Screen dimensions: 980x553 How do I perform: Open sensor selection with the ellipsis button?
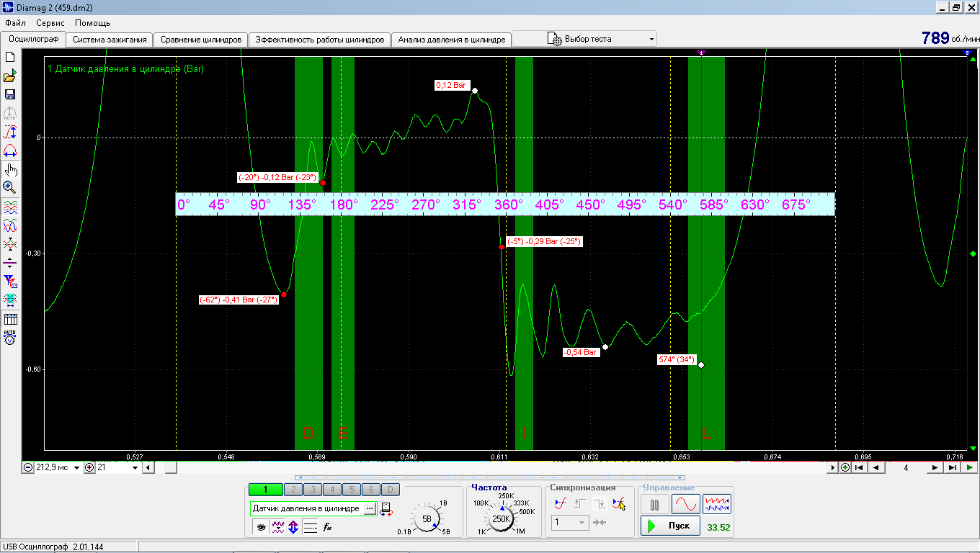[370, 508]
